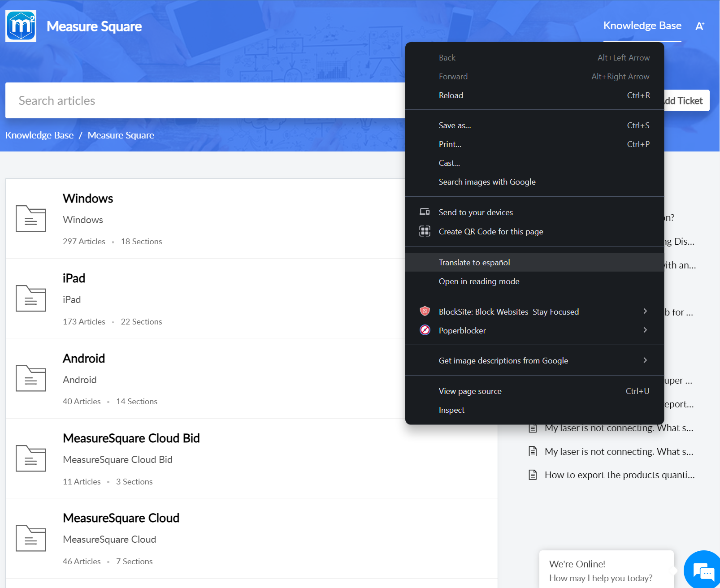
Task: Select Send to your devices
Action: [x=534, y=212]
